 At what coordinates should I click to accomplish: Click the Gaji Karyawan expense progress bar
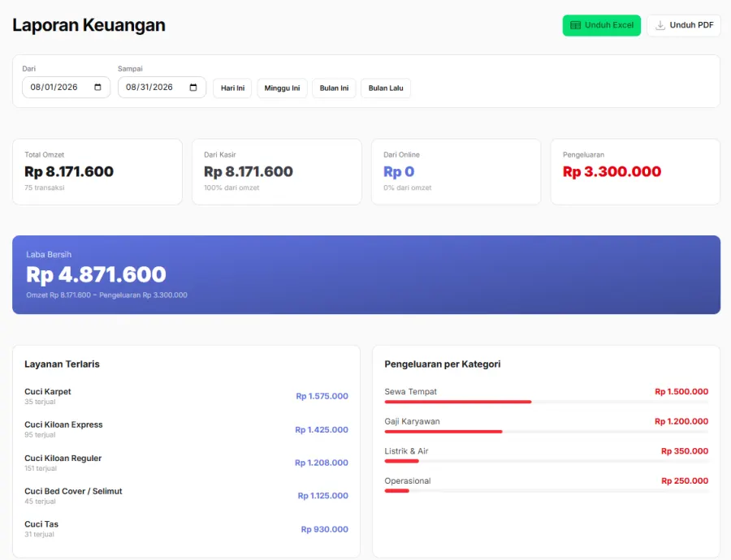point(547,432)
